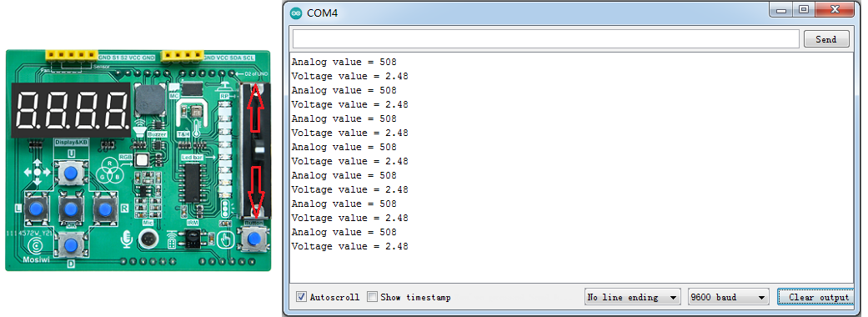Enable the Show timestamp checkbox
The height and width of the screenshot is (317, 868).
point(373,297)
